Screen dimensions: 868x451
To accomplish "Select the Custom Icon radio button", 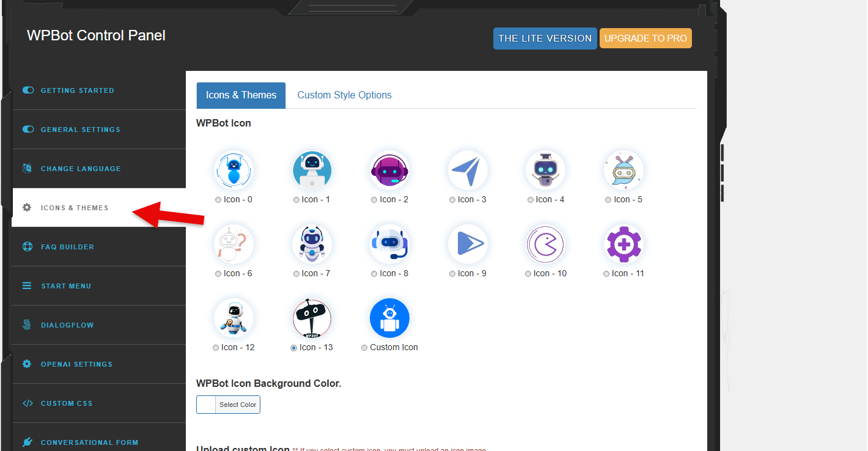I will (x=364, y=348).
